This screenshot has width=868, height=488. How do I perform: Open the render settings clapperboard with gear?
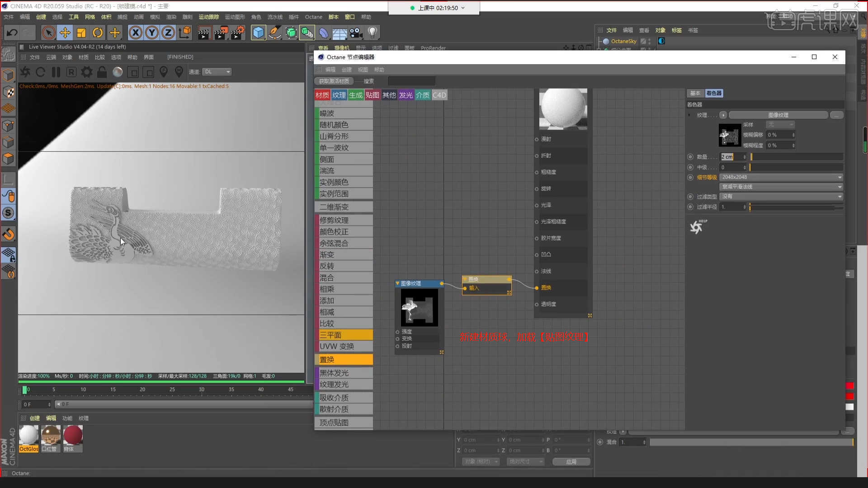point(238,33)
